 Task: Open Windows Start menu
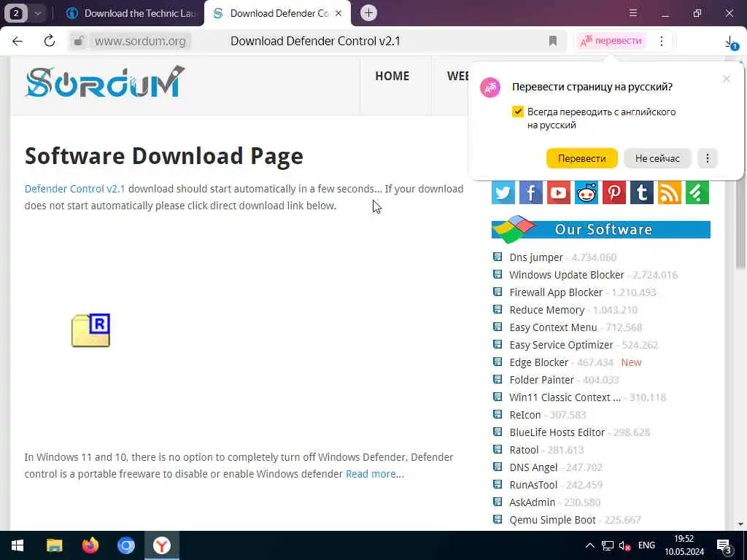pyautogui.click(x=18, y=545)
